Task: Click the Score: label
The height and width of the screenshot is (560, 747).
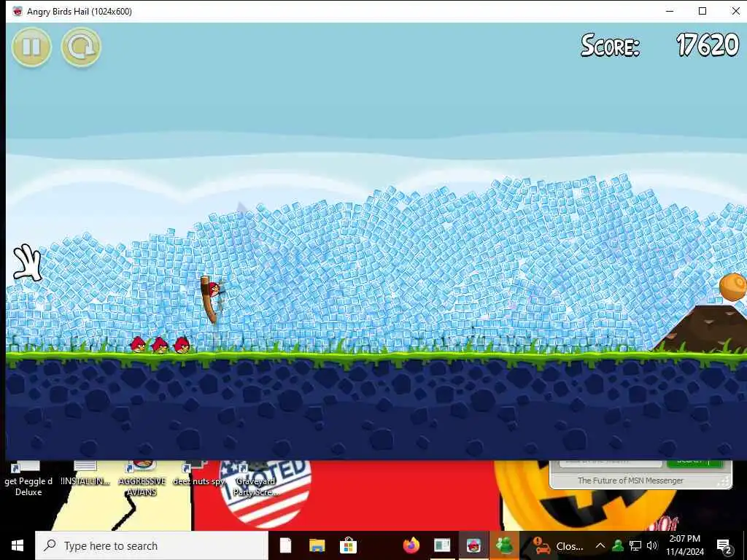Action: pos(611,46)
